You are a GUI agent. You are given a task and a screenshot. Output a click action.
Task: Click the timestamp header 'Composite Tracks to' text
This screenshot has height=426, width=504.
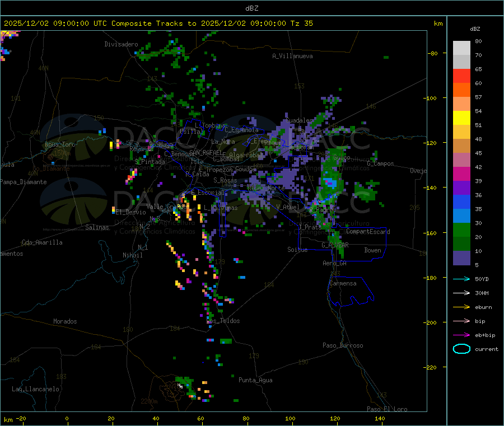coord(153,24)
